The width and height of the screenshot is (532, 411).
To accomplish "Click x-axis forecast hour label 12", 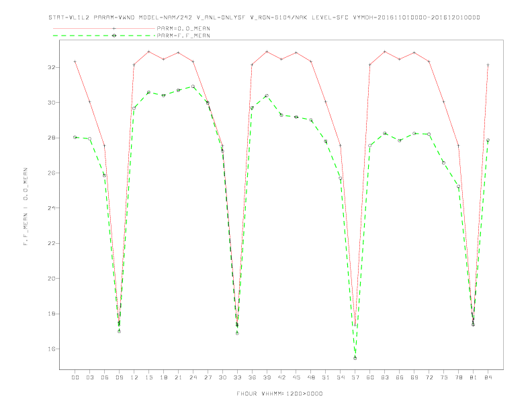I will pos(134,377).
